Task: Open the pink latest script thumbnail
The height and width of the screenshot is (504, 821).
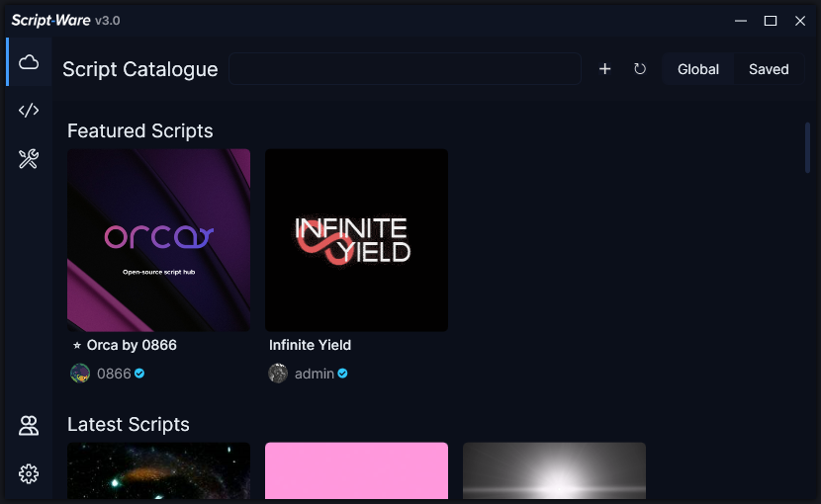Action: pyautogui.click(x=356, y=470)
